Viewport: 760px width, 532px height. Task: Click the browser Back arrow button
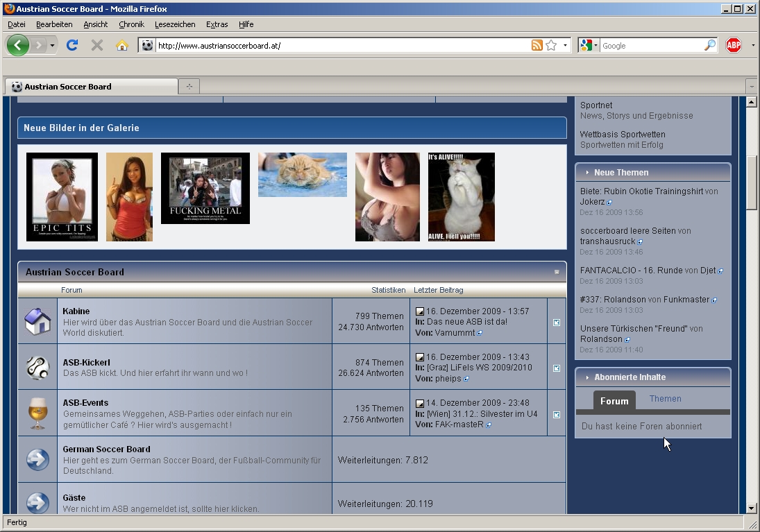coord(18,46)
